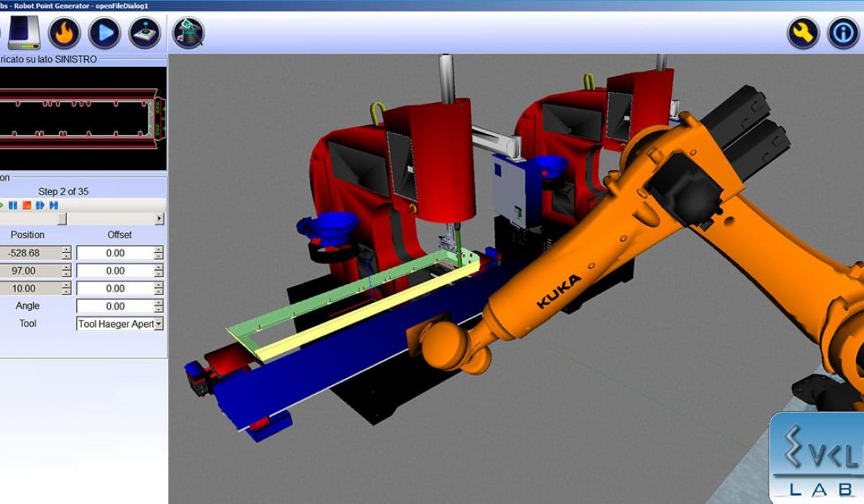Image resolution: width=864 pixels, height=504 pixels.
Task: Click the step progress slider thumb
Action: coord(62,218)
